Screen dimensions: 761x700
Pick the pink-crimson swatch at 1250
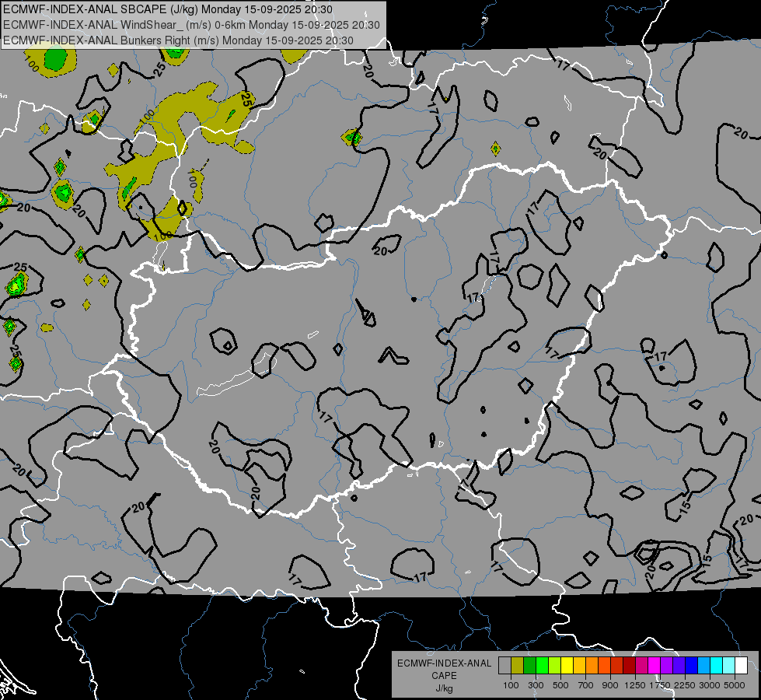point(641,665)
